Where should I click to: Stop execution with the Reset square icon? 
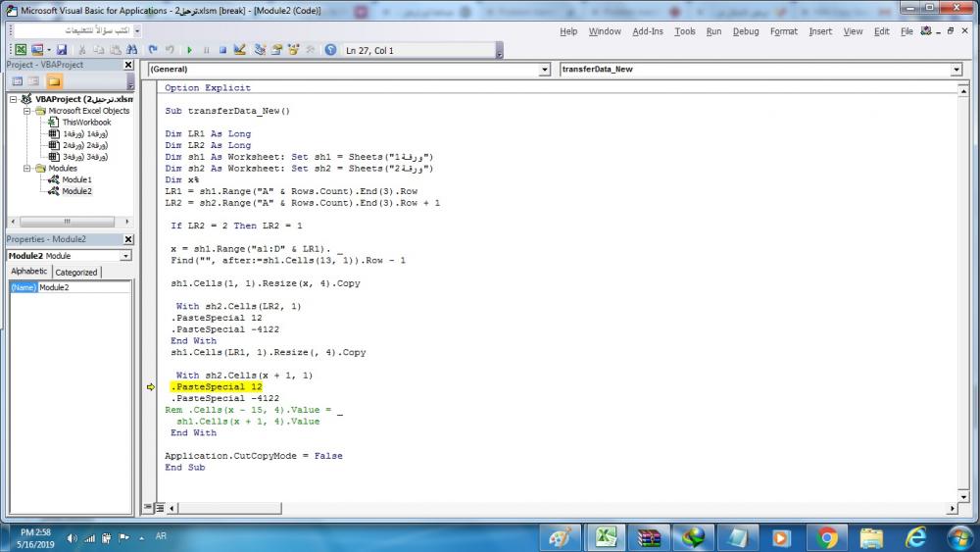pyautogui.click(x=222, y=50)
